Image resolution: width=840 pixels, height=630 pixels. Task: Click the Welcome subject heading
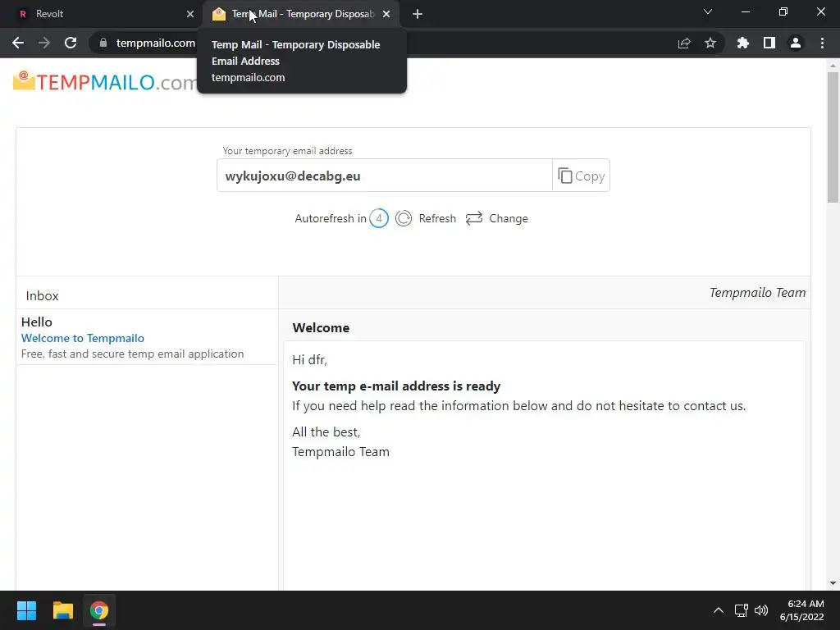(x=321, y=328)
